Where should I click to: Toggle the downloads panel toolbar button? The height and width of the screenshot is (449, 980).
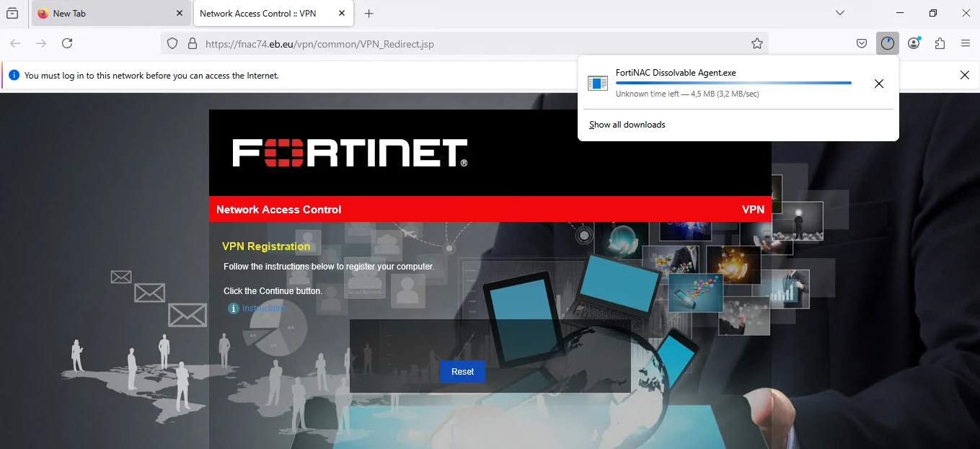(x=888, y=43)
